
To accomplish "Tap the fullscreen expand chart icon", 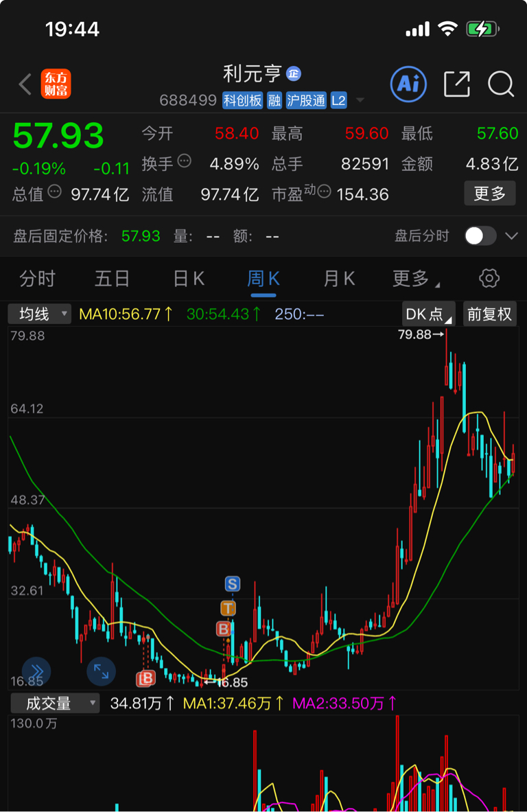I will (101, 671).
